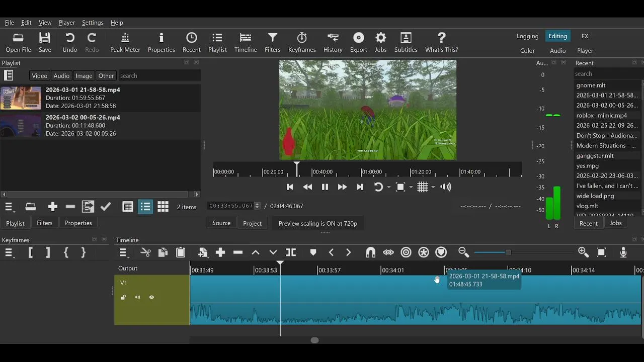Switch to the Project tab under the player
This screenshot has height=362, width=644.
point(252,223)
